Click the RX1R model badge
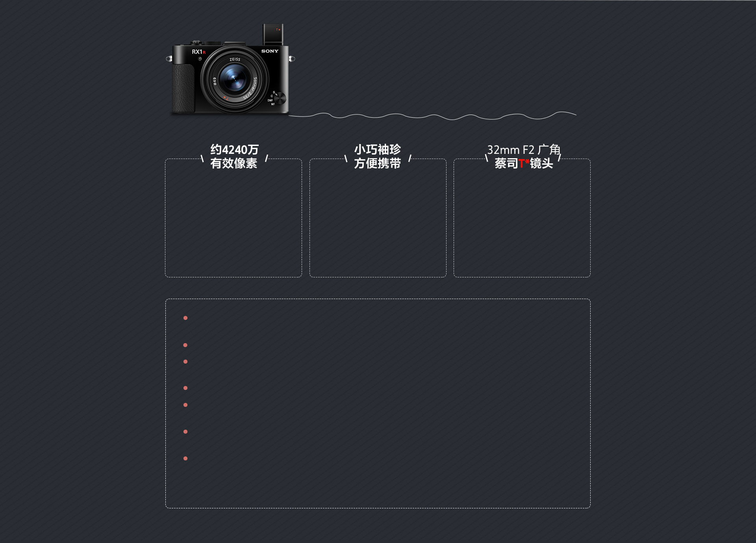756x543 pixels. (198, 52)
